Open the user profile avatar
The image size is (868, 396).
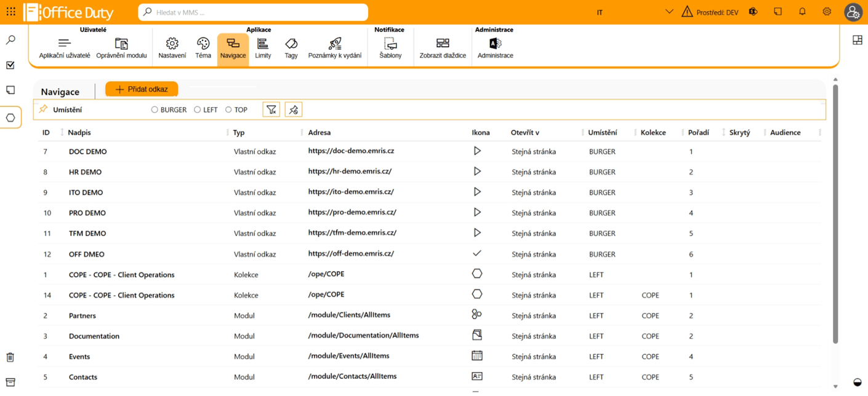(853, 12)
